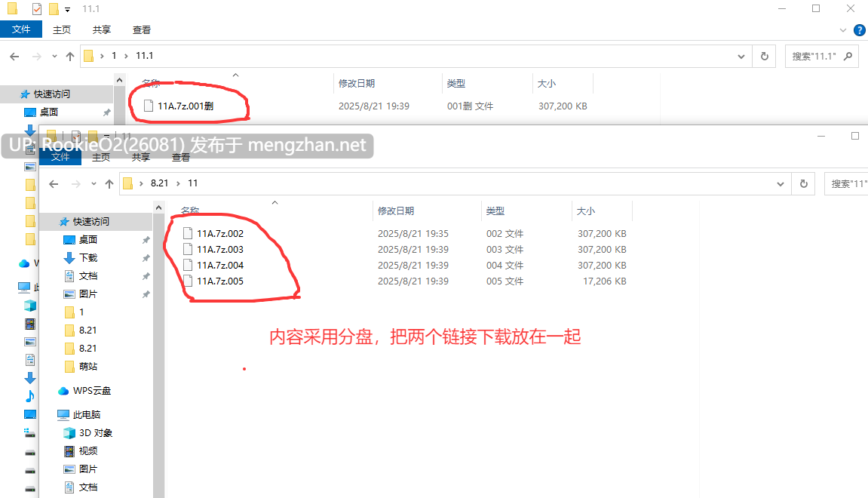
Task: Sort by 修改日期 in the 11.1 window
Action: click(357, 83)
